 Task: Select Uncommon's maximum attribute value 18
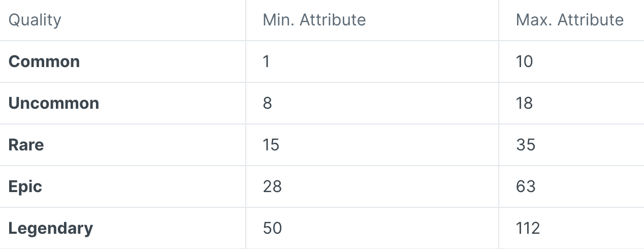point(524,104)
